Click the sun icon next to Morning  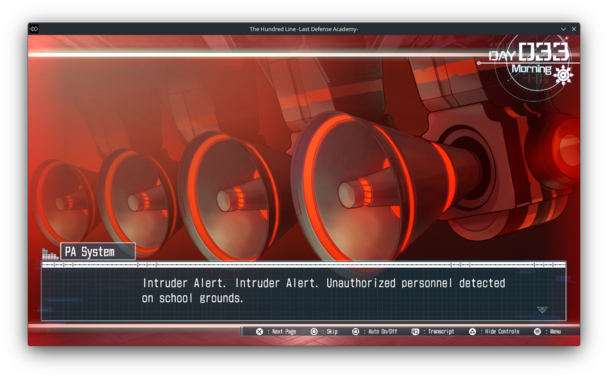(x=563, y=75)
